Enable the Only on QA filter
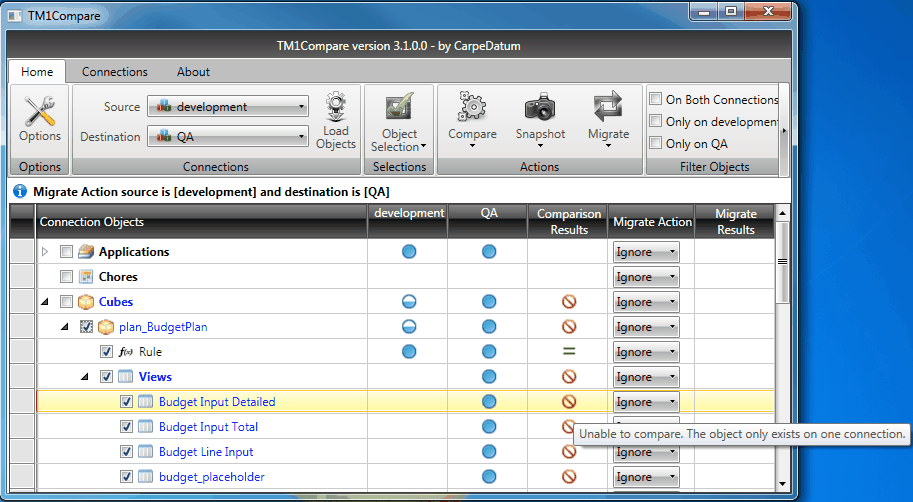This screenshot has height=502, width=913. point(656,143)
